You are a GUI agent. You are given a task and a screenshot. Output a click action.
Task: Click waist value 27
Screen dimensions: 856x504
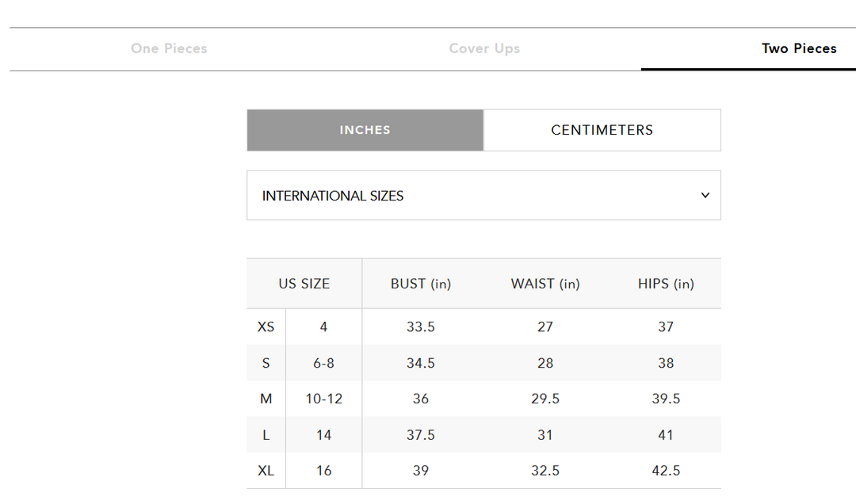pos(545,326)
